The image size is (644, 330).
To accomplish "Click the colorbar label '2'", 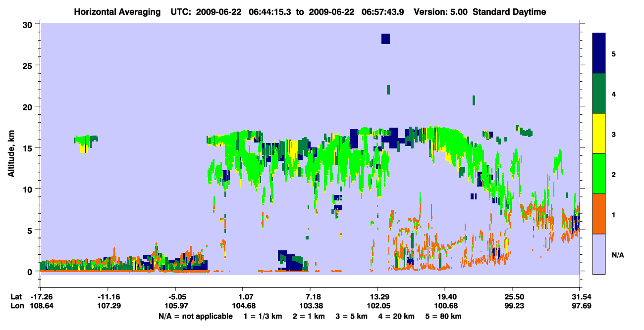I will [614, 174].
